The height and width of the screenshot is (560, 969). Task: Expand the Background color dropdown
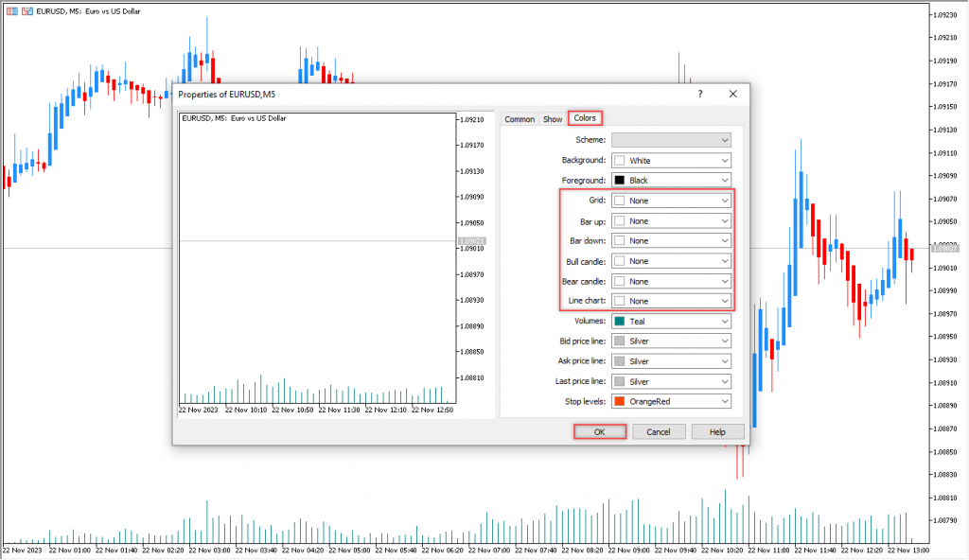coord(672,161)
